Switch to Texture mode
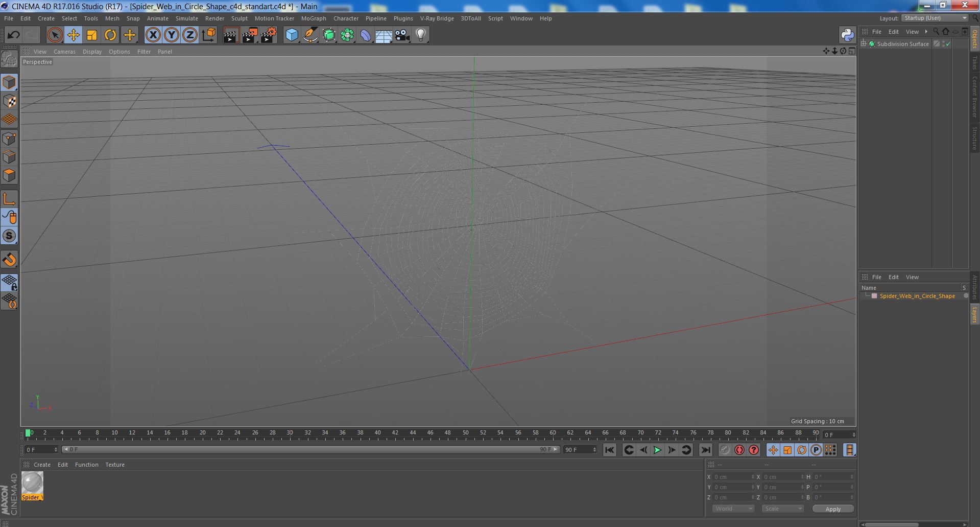Screen dimensions: 980x527 coord(10,101)
